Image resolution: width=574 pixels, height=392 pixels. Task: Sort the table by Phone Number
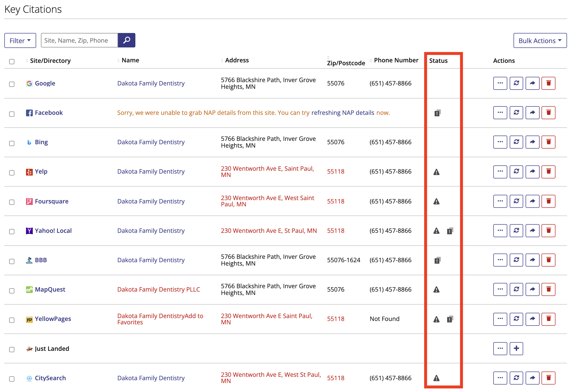pyautogui.click(x=371, y=60)
